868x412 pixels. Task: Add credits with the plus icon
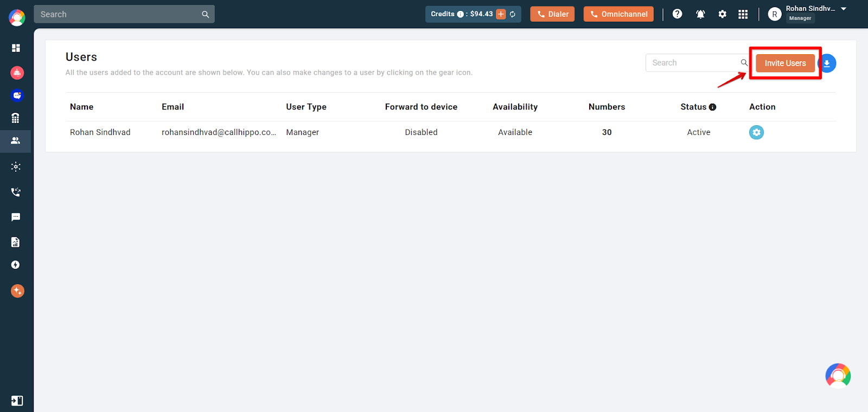tap(501, 14)
